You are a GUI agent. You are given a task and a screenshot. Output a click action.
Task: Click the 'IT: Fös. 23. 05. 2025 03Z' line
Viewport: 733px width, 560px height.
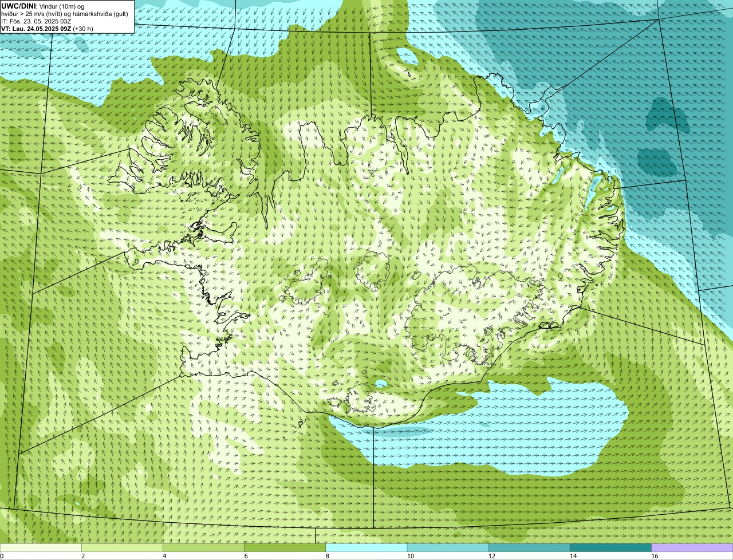[x=36, y=21]
